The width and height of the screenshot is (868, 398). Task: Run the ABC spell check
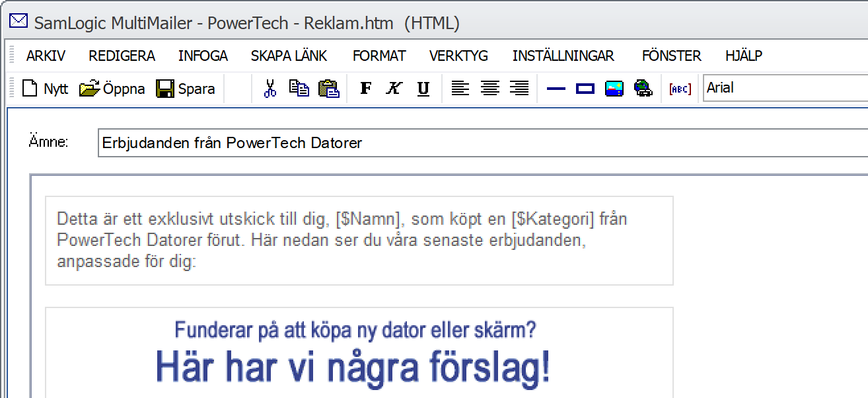click(680, 89)
